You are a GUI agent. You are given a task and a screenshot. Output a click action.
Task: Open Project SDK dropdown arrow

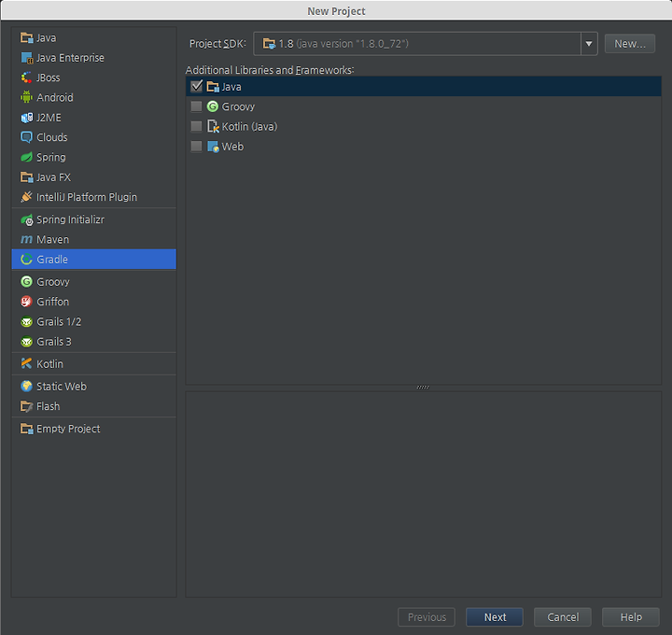(589, 44)
